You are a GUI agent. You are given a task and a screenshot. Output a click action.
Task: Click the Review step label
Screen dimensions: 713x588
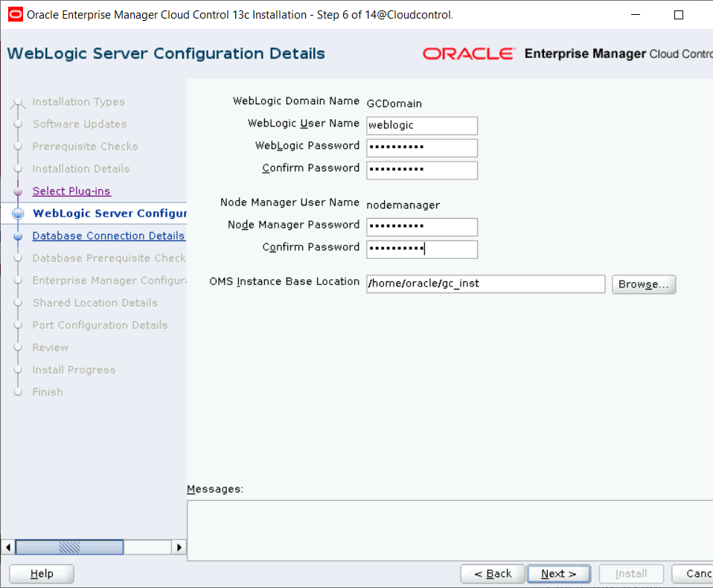[50, 347]
